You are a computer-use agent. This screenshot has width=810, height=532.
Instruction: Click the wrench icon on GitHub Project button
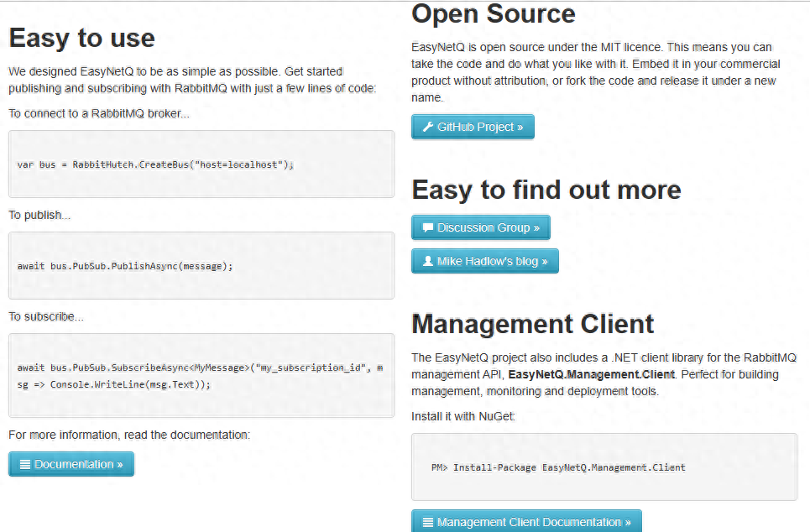pos(428,127)
